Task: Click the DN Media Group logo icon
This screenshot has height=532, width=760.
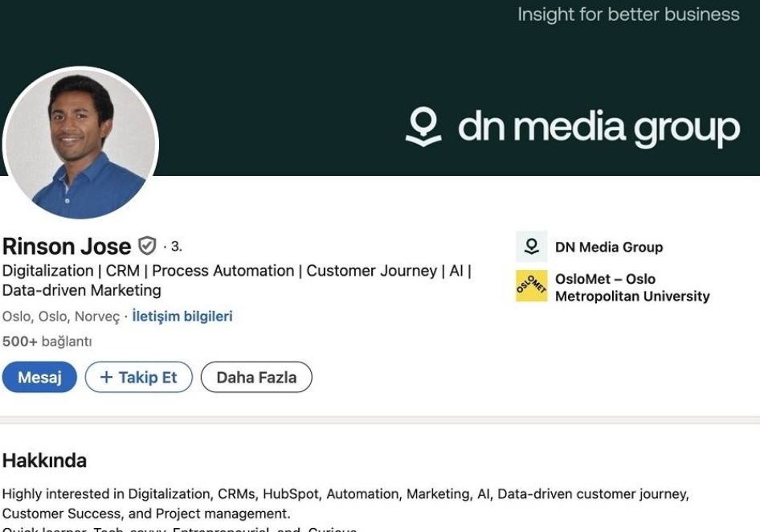Action: tap(531, 247)
